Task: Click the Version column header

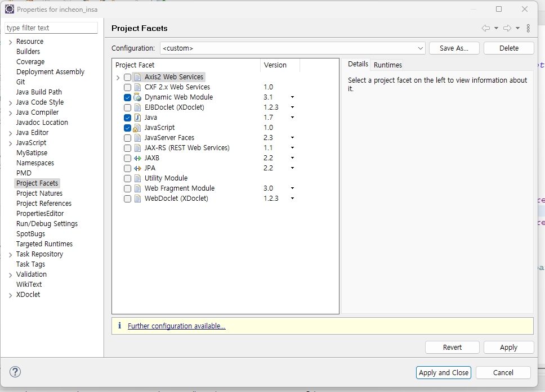Action: (x=280, y=65)
